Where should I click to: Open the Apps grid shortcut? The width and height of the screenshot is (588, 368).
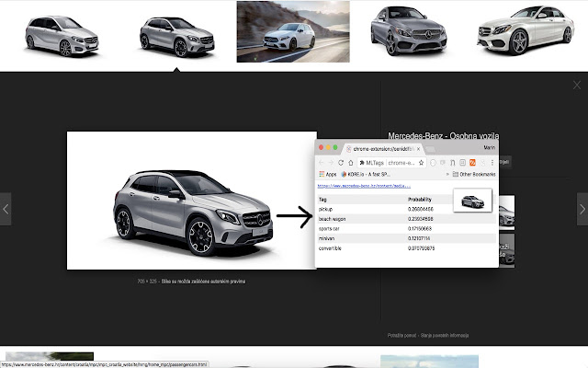point(328,174)
